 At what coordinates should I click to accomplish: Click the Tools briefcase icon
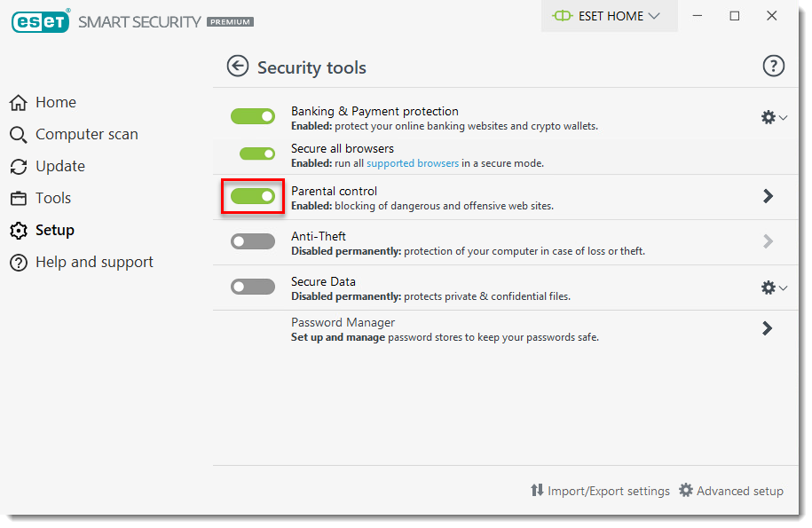pyautogui.click(x=18, y=198)
